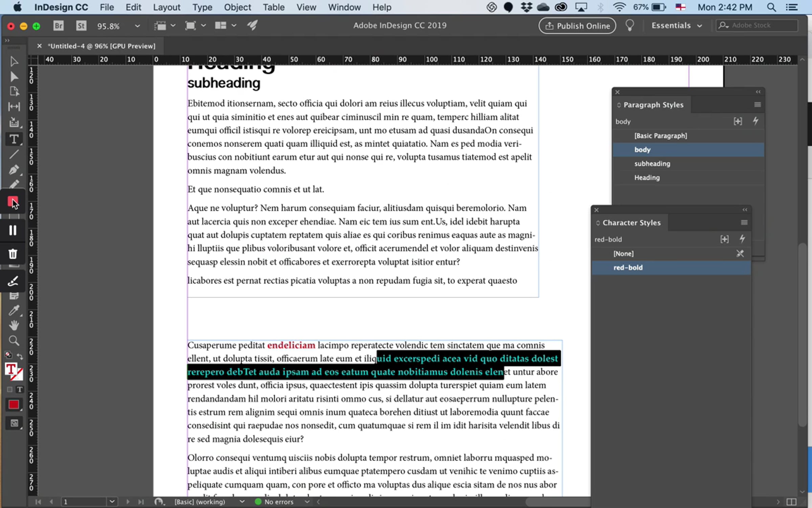
Task: Toggle the split layout view button
Action: click(x=791, y=502)
